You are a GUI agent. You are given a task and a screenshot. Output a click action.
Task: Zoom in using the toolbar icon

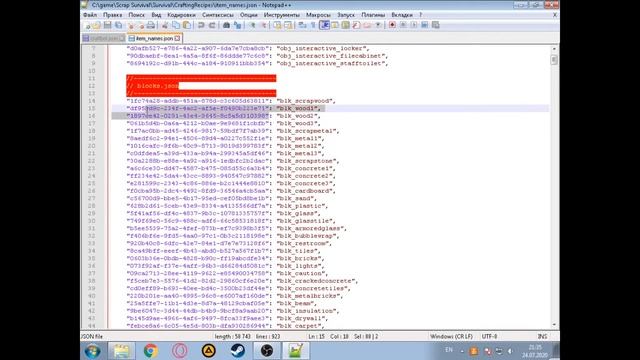coord(253,25)
